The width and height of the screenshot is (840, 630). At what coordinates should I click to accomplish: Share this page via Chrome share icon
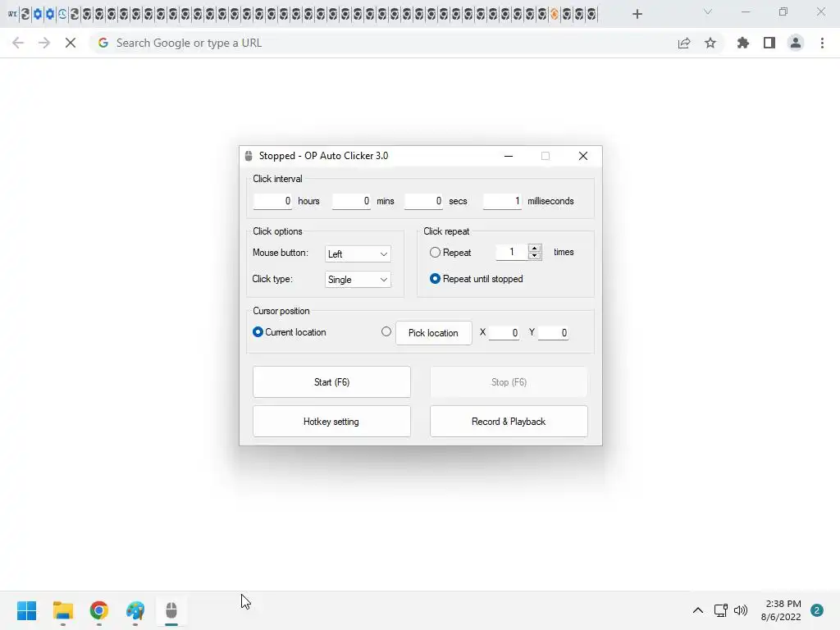(684, 43)
